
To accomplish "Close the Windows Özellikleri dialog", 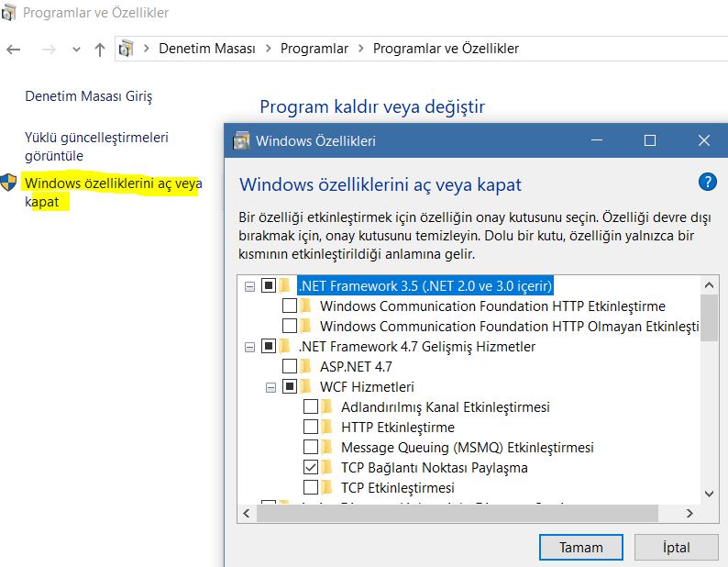I will pyautogui.click(x=704, y=140).
